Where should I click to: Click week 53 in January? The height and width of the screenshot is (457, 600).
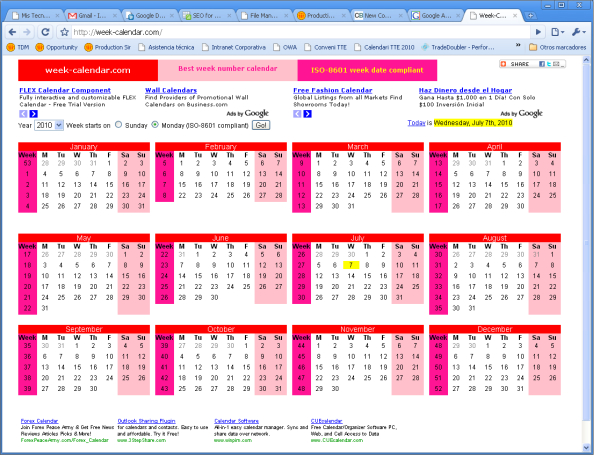pos(27,163)
